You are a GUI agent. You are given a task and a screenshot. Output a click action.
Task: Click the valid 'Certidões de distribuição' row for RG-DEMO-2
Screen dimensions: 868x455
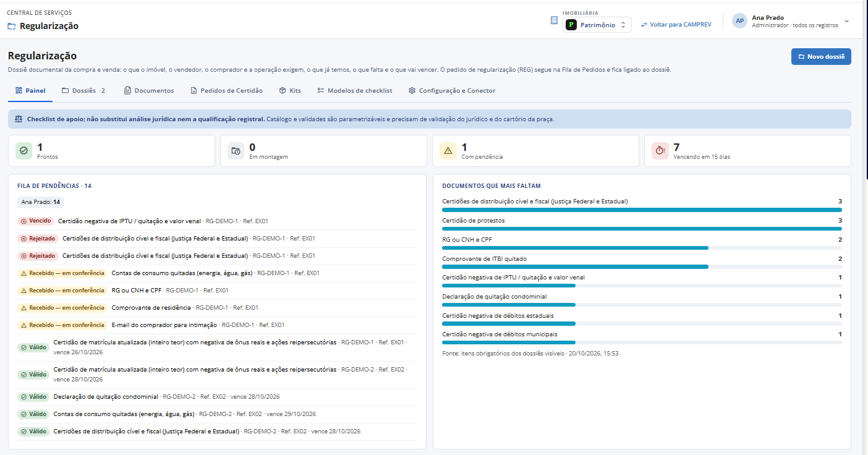click(217, 432)
